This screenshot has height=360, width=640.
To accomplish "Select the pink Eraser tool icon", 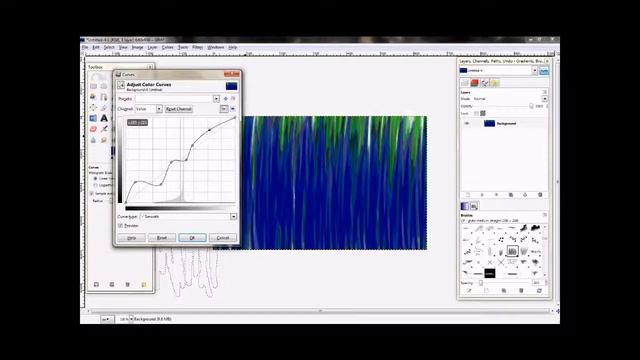I will (x=93, y=129).
